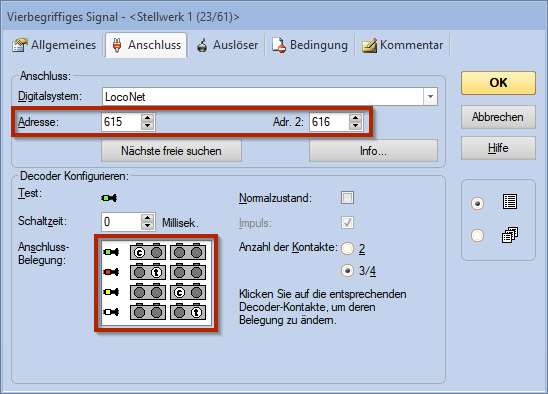This screenshot has height=394, width=548.
Task: Increase Adr. 2 with the up arrow
Action: pos(356,118)
